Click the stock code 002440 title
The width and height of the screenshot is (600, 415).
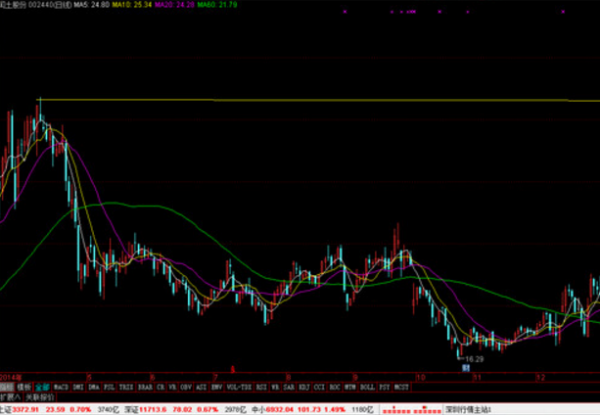[41, 5]
